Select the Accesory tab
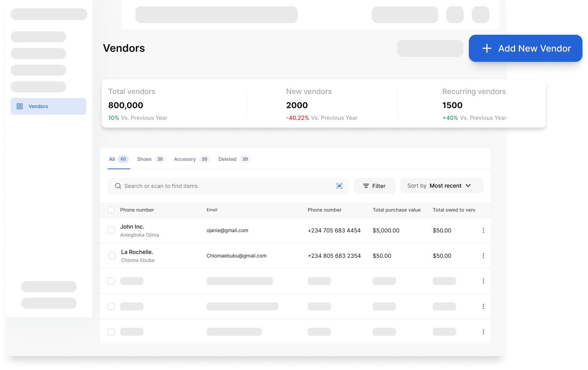Screen dimensions: 588x370 point(185,159)
